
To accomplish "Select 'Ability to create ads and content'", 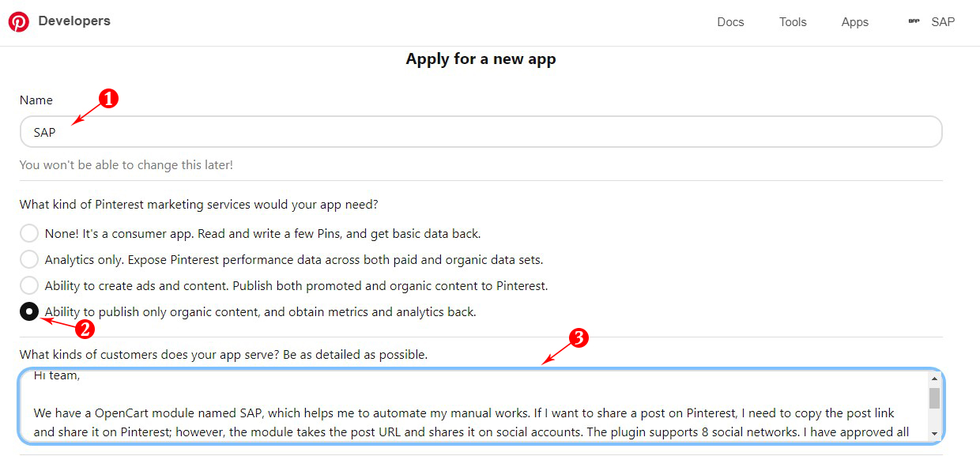I will [x=29, y=285].
